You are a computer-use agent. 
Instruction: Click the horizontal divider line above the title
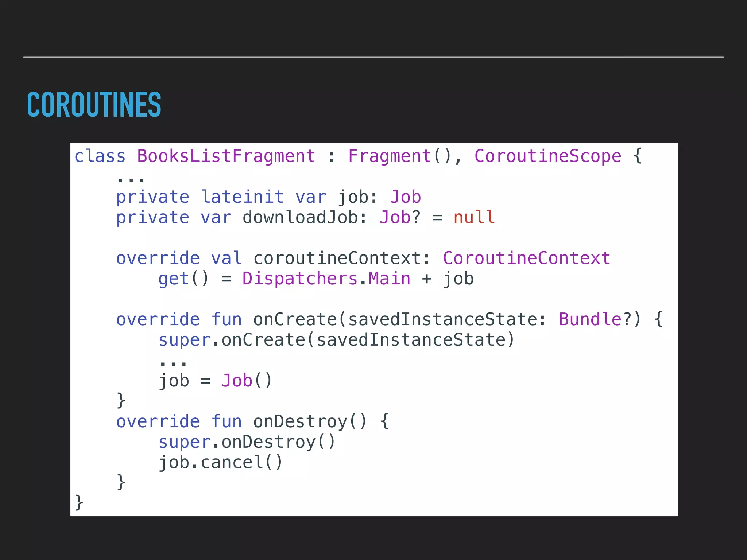point(373,57)
